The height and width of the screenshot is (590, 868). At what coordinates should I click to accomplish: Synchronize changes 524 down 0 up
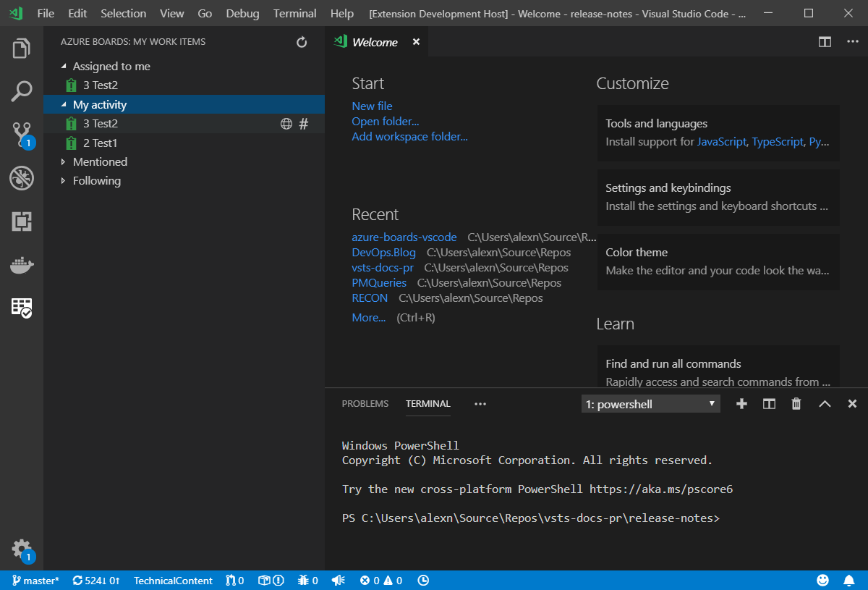tap(96, 581)
